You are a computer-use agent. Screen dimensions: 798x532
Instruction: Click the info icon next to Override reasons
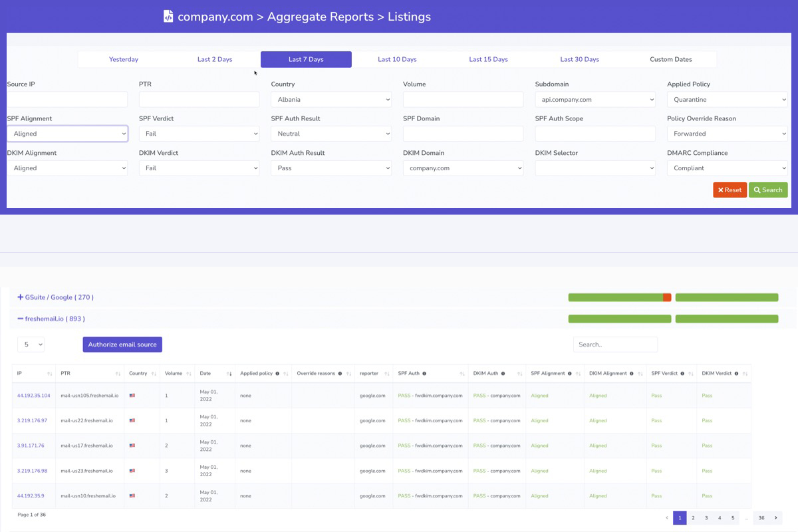tap(340, 373)
